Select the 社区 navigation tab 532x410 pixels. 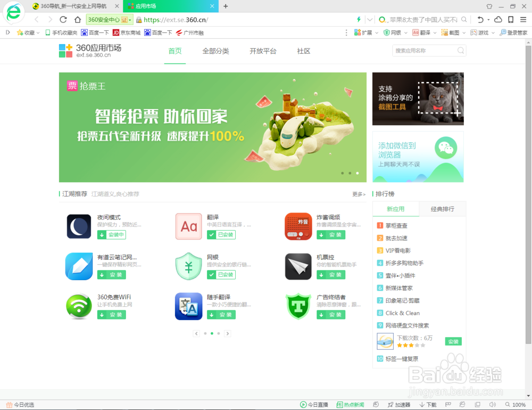pos(304,51)
